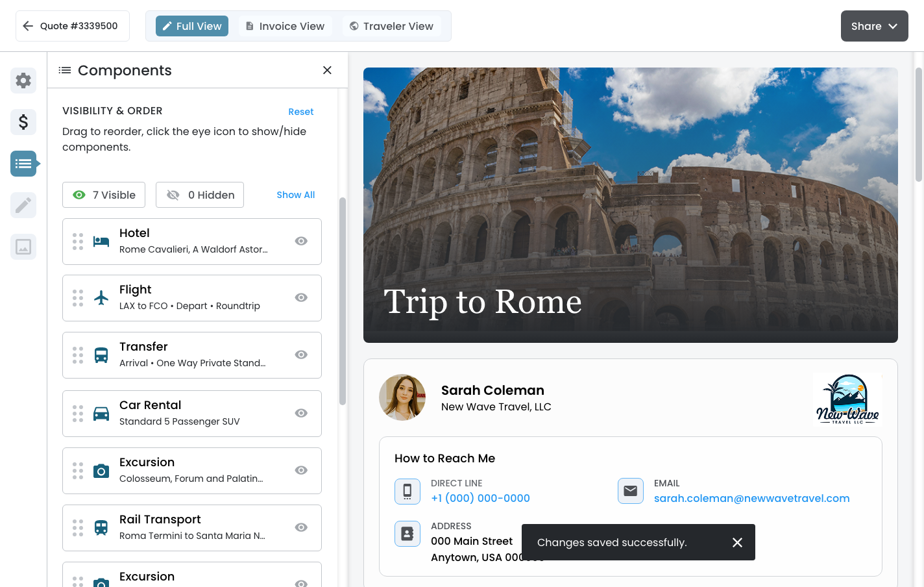Image resolution: width=924 pixels, height=587 pixels.
Task: Hide the Car Rental component
Action: coord(301,413)
